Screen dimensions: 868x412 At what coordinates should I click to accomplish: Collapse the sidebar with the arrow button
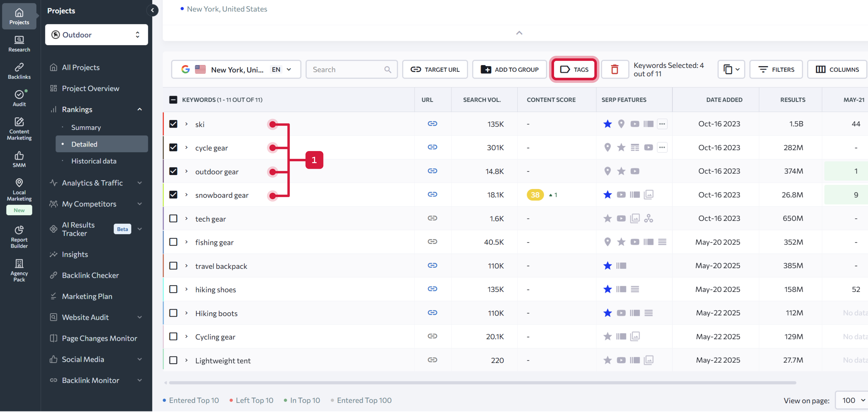point(153,10)
